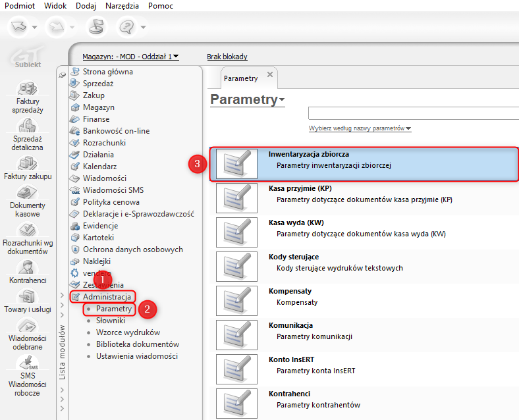Open Faktury zakupu shortcut icon
The image size is (519, 420).
[28, 163]
